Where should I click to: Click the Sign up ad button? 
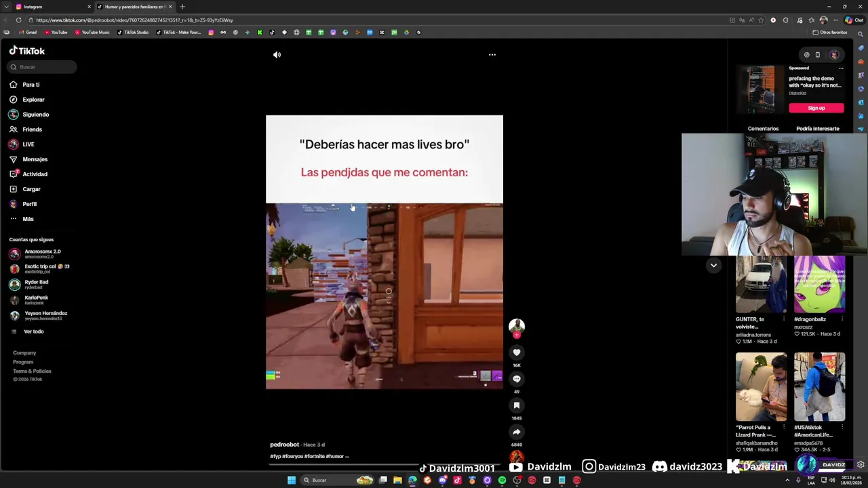[816, 108]
